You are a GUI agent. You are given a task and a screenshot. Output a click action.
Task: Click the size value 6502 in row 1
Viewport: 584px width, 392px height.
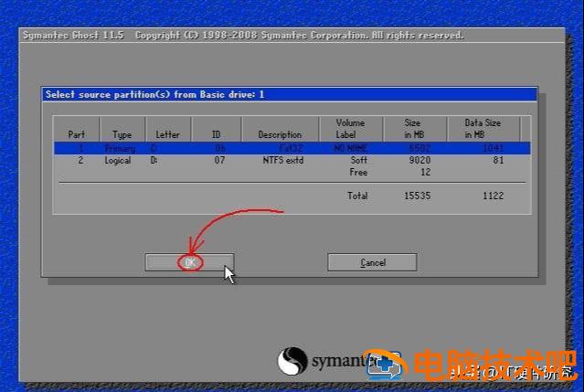tap(419, 148)
